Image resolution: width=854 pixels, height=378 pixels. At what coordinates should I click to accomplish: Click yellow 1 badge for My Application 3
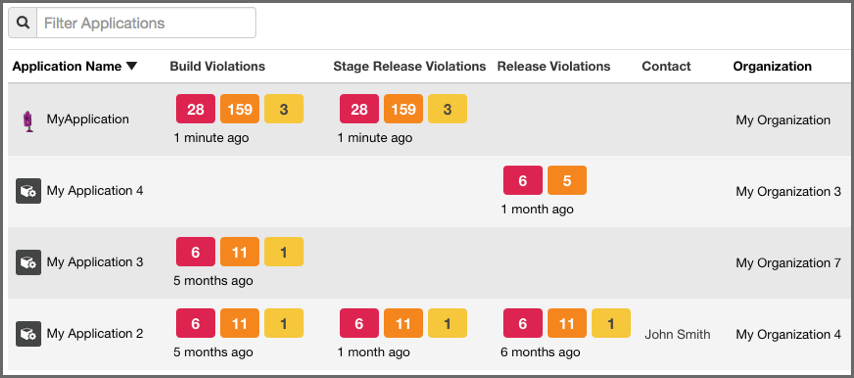point(284,252)
